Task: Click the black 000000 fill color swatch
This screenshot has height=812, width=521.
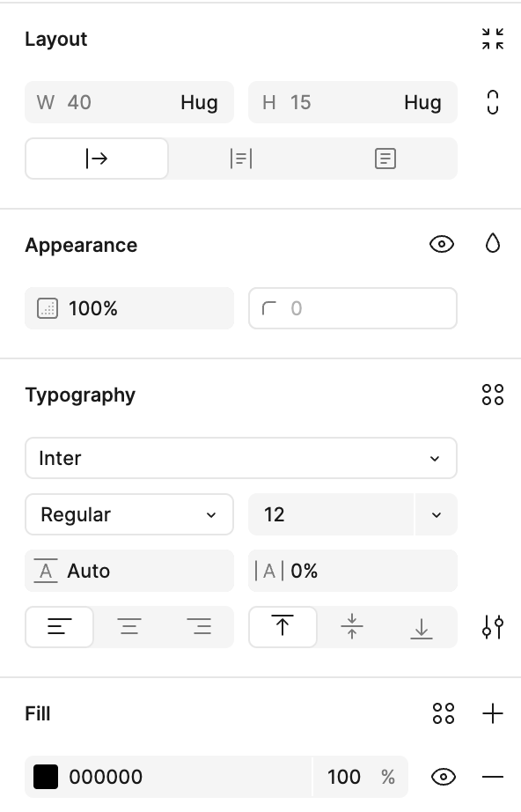Action: click(46, 777)
